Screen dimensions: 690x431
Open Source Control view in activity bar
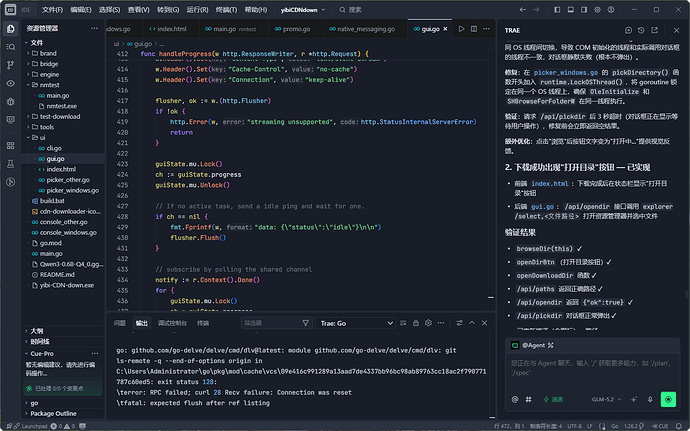point(11,65)
